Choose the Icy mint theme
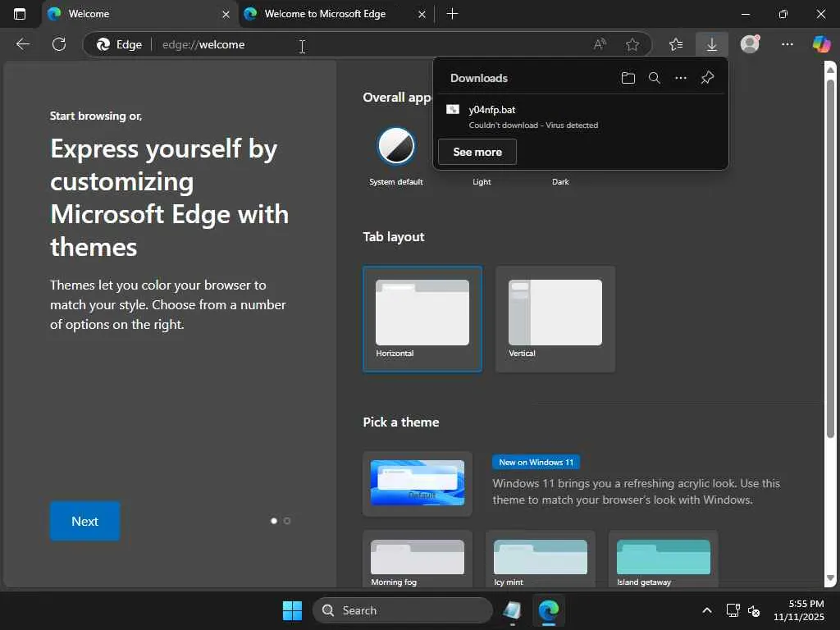The image size is (840, 630). coord(540,559)
